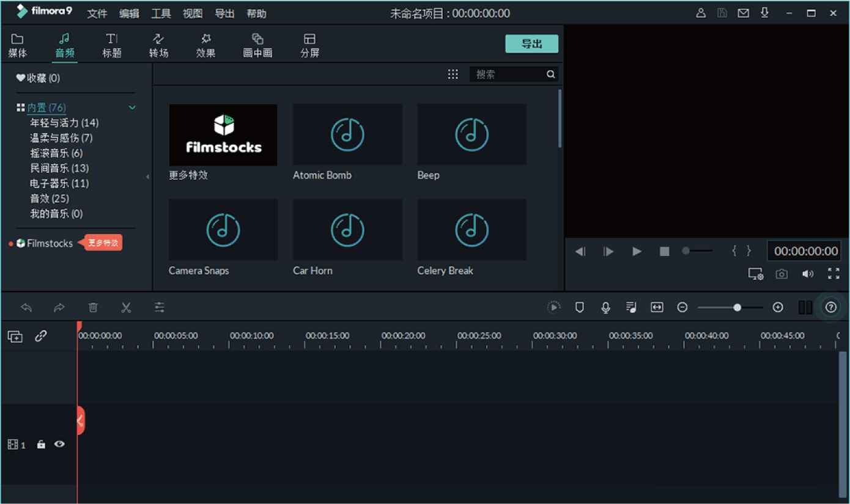
Task: Click the render preview icon
Action: point(553,307)
